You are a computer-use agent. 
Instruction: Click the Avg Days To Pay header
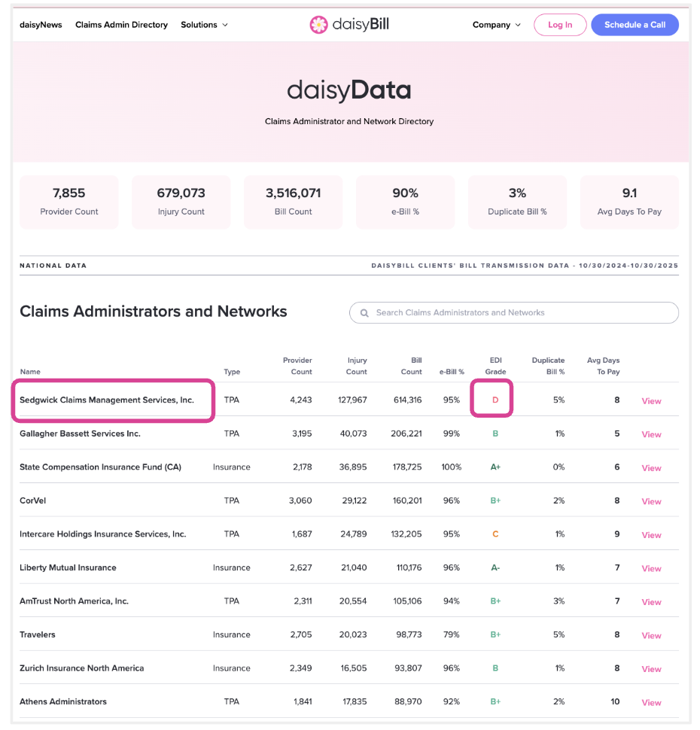coord(603,366)
